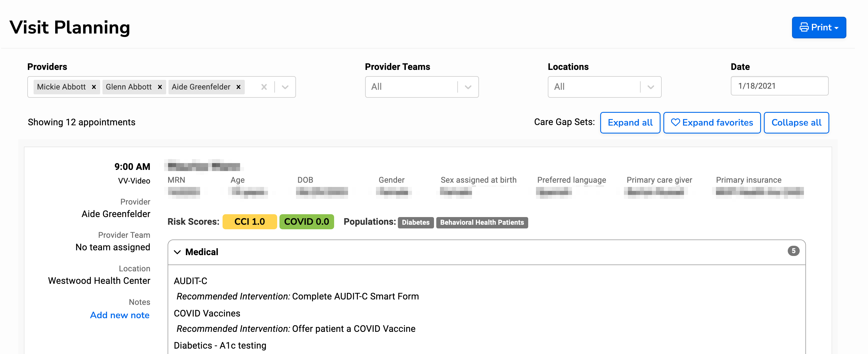
Task: Click Collapse all care gap sets
Action: [796, 122]
